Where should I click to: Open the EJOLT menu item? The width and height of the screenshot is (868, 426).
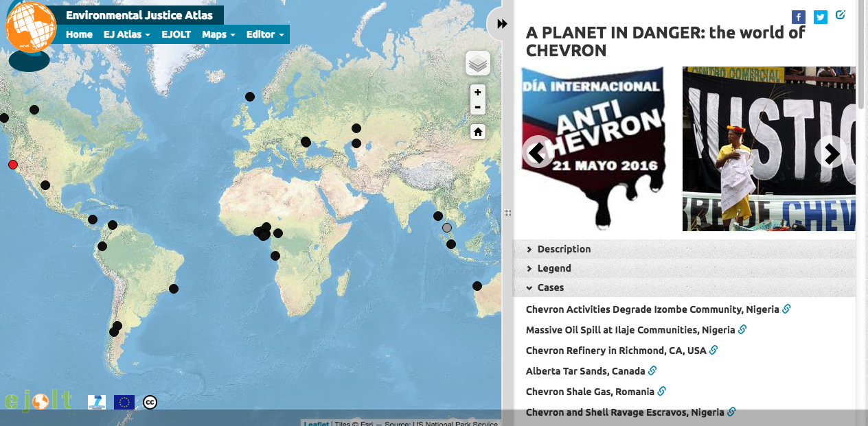click(x=176, y=34)
